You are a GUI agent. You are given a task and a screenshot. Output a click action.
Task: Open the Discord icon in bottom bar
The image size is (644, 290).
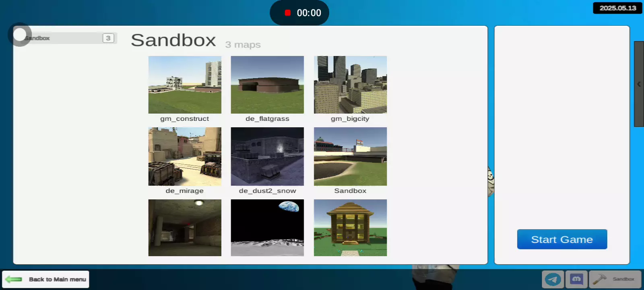pyautogui.click(x=576, y=279)
